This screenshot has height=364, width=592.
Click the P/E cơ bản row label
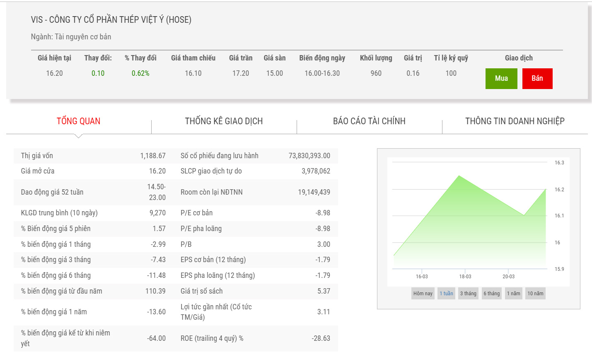pos(196,213)
